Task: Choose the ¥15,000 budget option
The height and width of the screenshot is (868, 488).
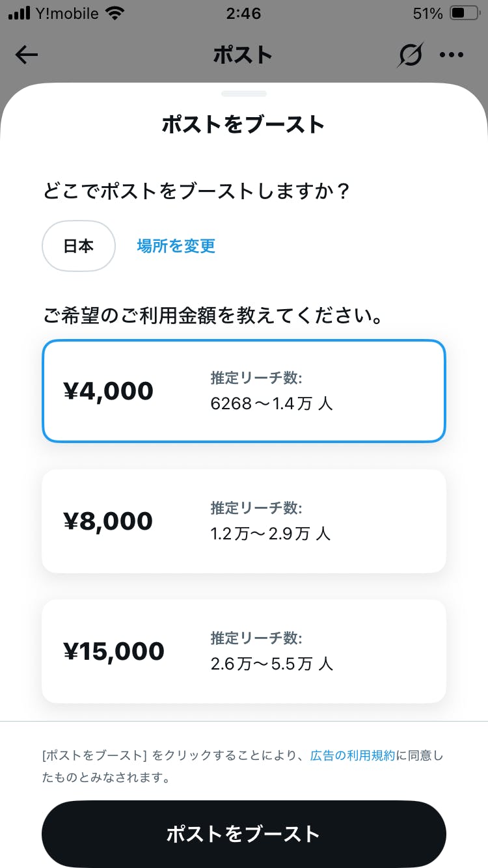Action: [244, 651]
